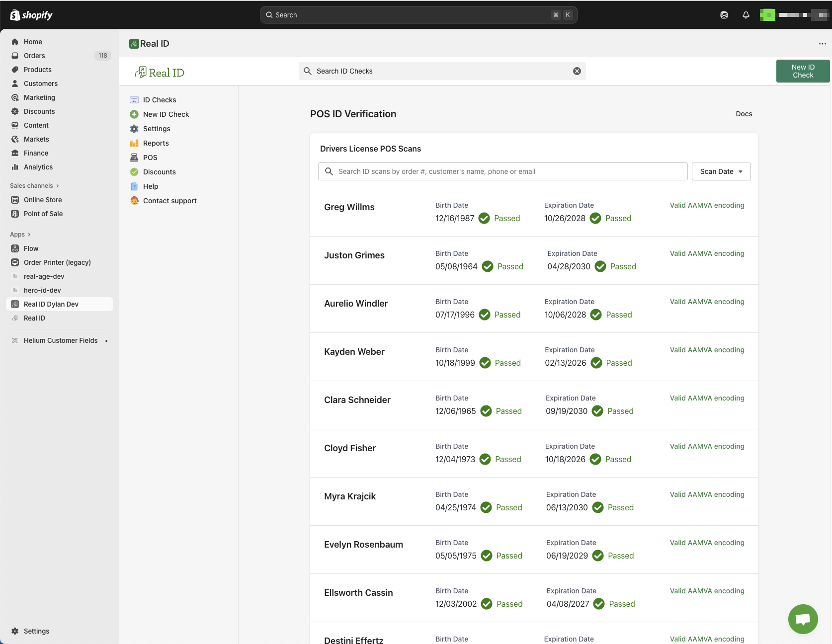This screenshot has height=644, width=832.
Task: Open Real ID Settings via the gear icon
Action: (x=134, y=129)
